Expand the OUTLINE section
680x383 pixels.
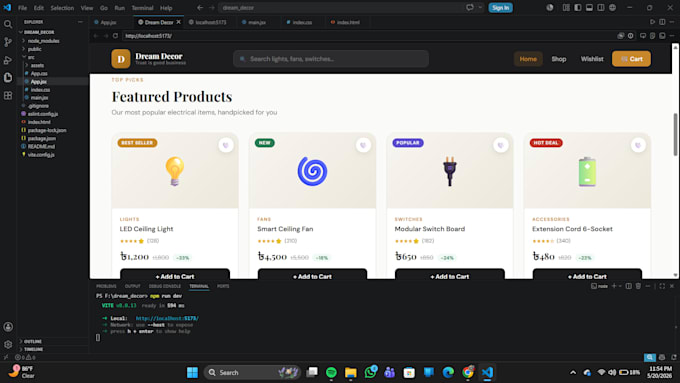[x=33, y=341]
